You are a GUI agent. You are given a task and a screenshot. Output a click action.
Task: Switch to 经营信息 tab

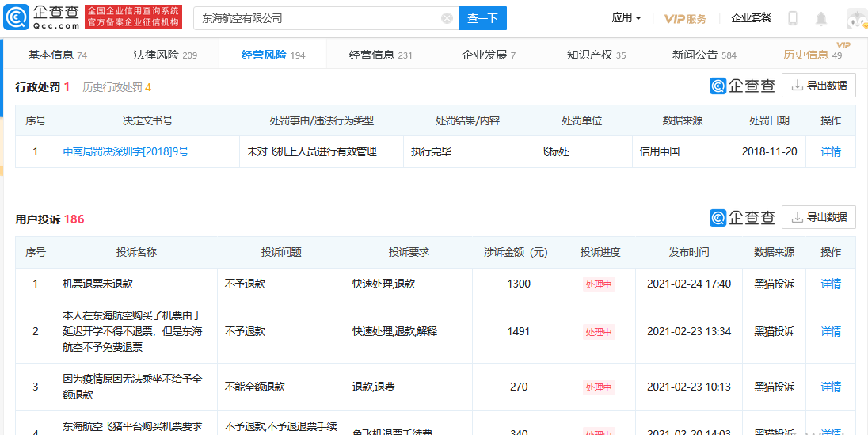[x=380, y=55]
